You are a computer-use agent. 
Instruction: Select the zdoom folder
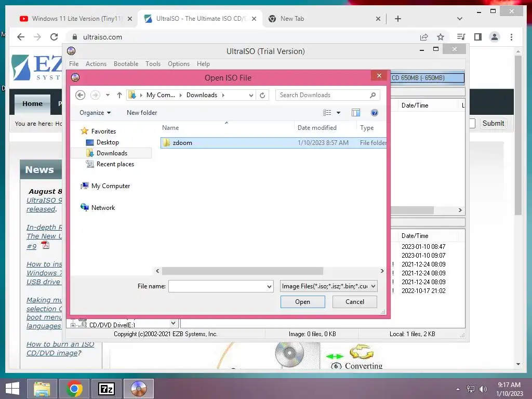[x=273, y=143]
